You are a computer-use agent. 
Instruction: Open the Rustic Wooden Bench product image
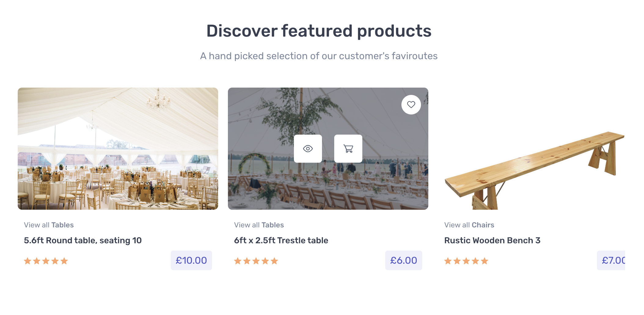(x=535, y=149)
